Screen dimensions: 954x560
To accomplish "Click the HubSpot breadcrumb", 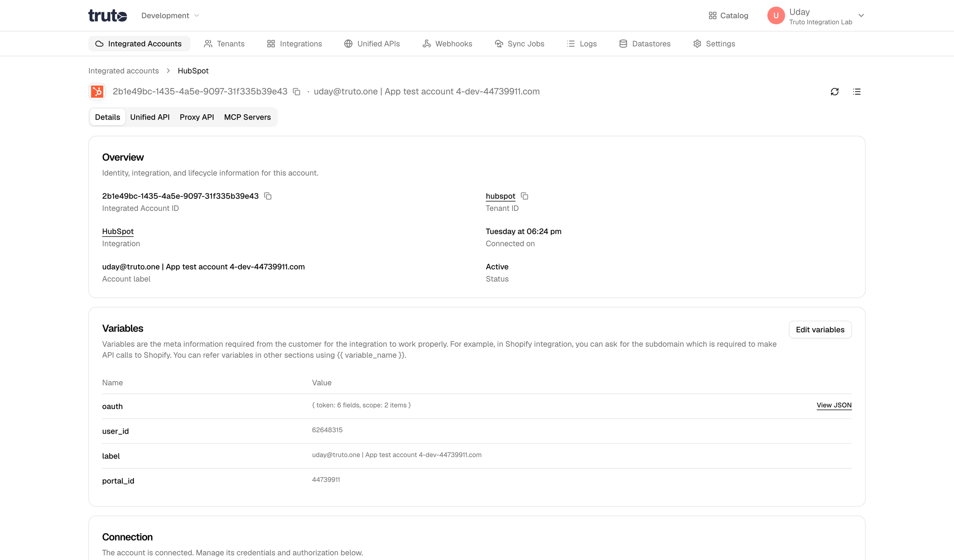I will 193,71.
